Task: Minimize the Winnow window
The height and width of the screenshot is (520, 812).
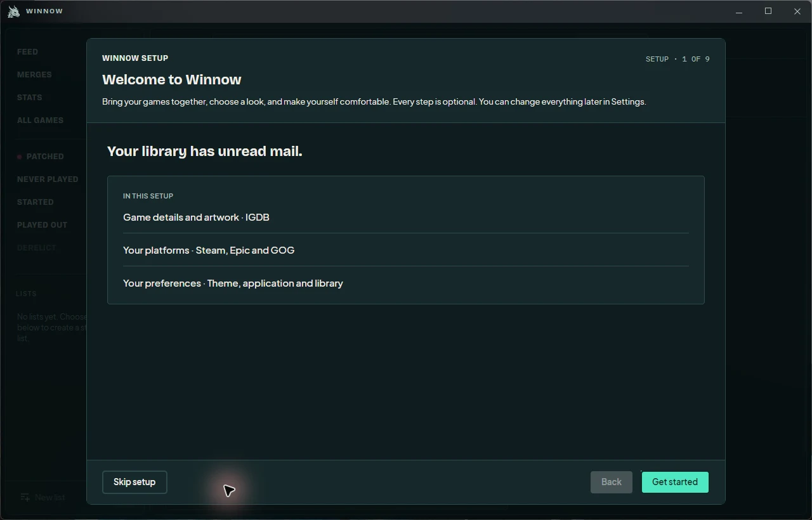Action: tap(739, 11)
